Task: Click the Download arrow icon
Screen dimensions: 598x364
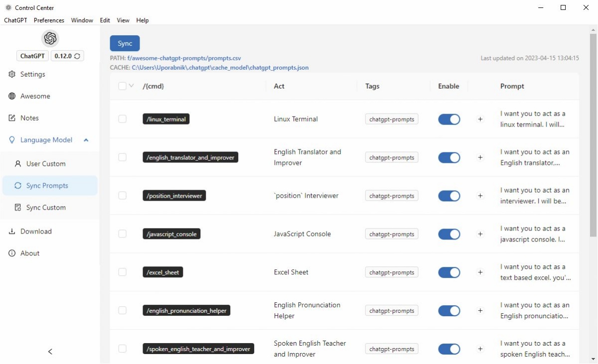Action: [12, 232]
